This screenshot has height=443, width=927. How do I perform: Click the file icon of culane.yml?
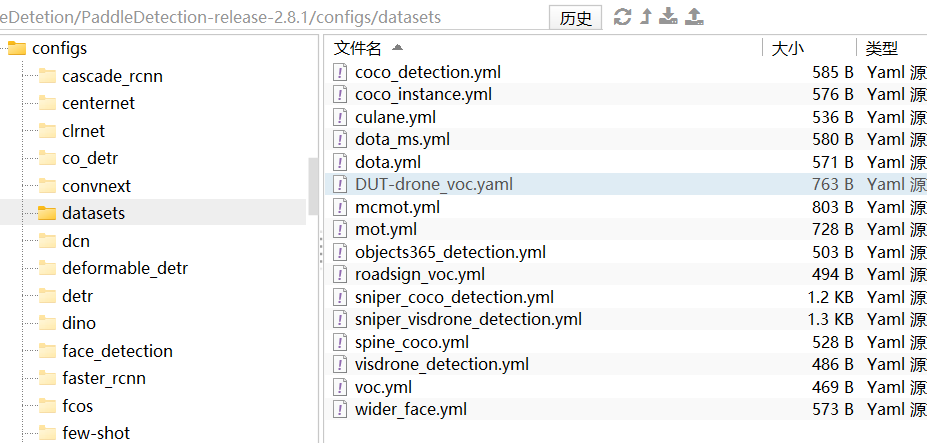click(340, 117)
